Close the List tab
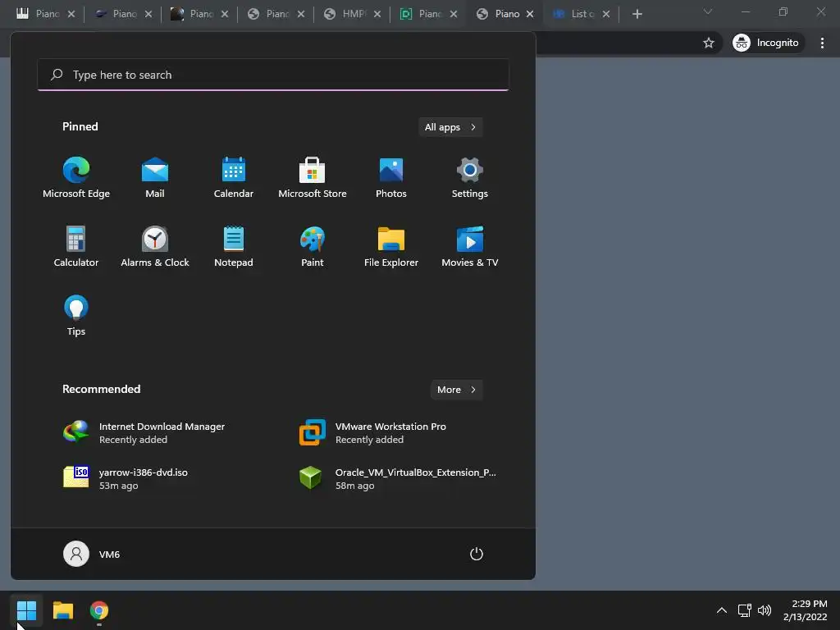 606,14
